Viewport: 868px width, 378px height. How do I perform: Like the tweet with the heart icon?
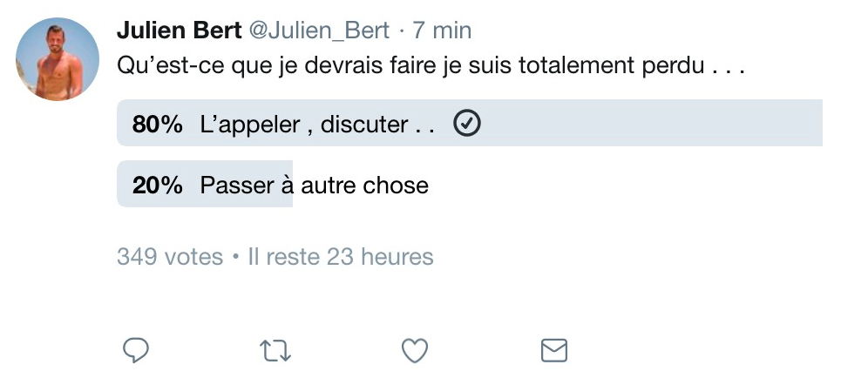point(415,351)
